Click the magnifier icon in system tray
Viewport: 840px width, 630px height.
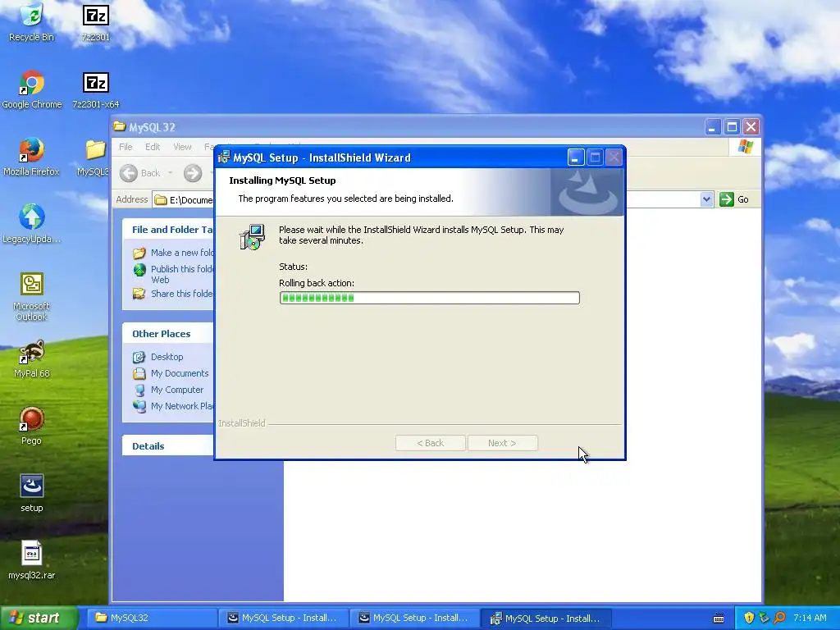point(779,618)
